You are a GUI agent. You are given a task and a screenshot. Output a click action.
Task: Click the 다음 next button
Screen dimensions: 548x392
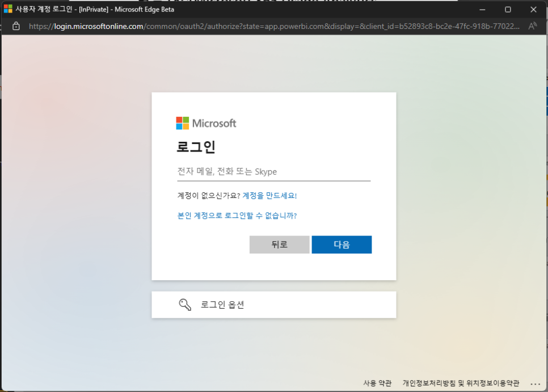point(342,245)
